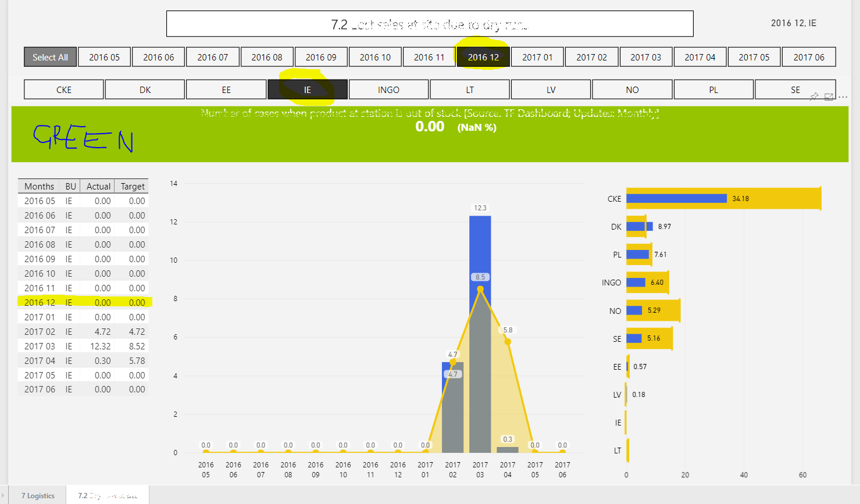Filter by month 2017 06
Image resolution: width=860 pixels, height=504 pixels.
pos(809,57)
